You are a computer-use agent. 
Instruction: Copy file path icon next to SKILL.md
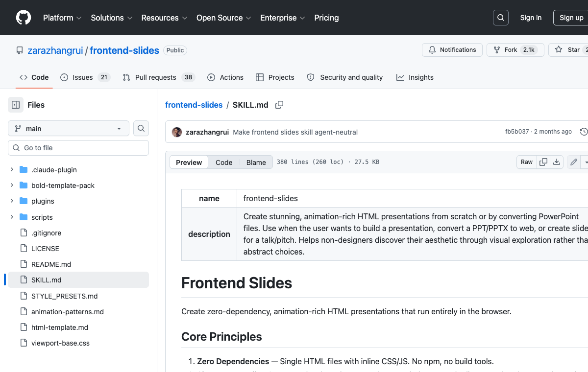[279, 105]
